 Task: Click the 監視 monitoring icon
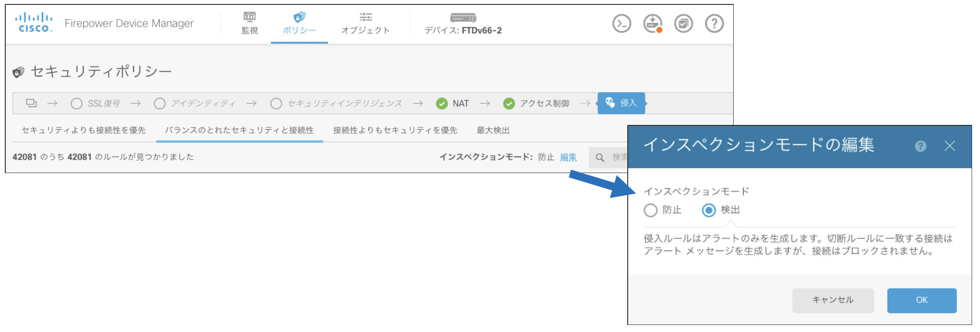click(249, 18)
